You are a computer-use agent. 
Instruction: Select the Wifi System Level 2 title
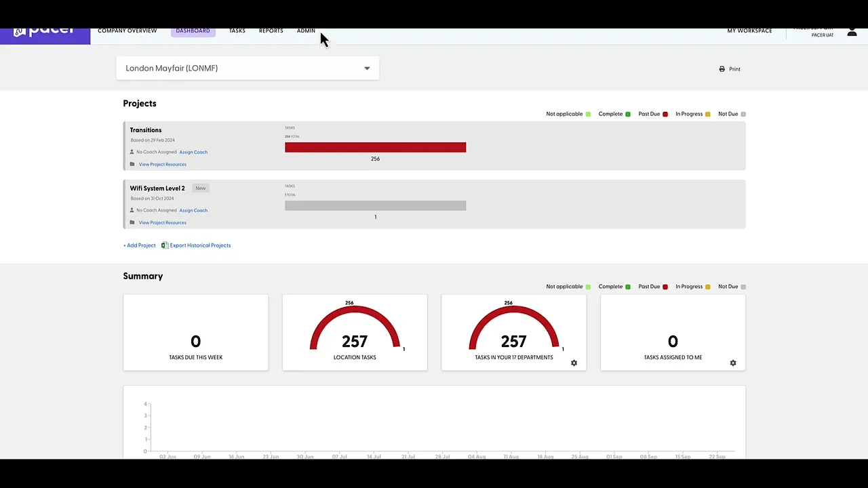[157, 188]
